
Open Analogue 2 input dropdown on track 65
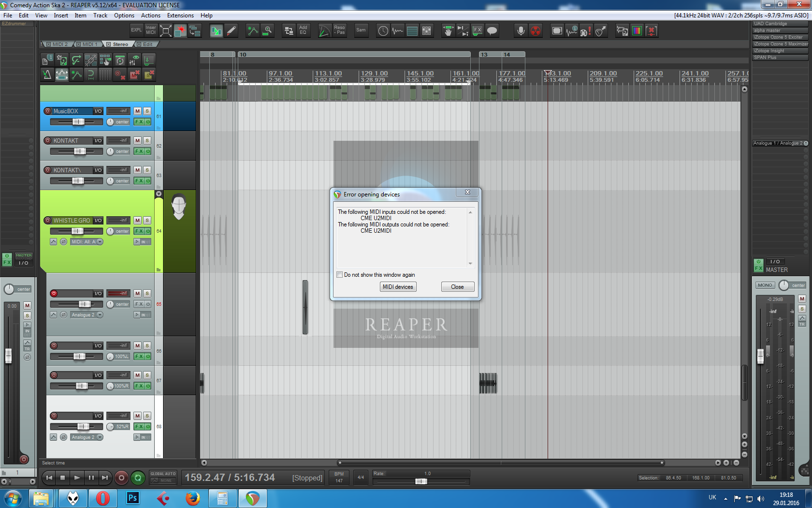click(87, 315)
